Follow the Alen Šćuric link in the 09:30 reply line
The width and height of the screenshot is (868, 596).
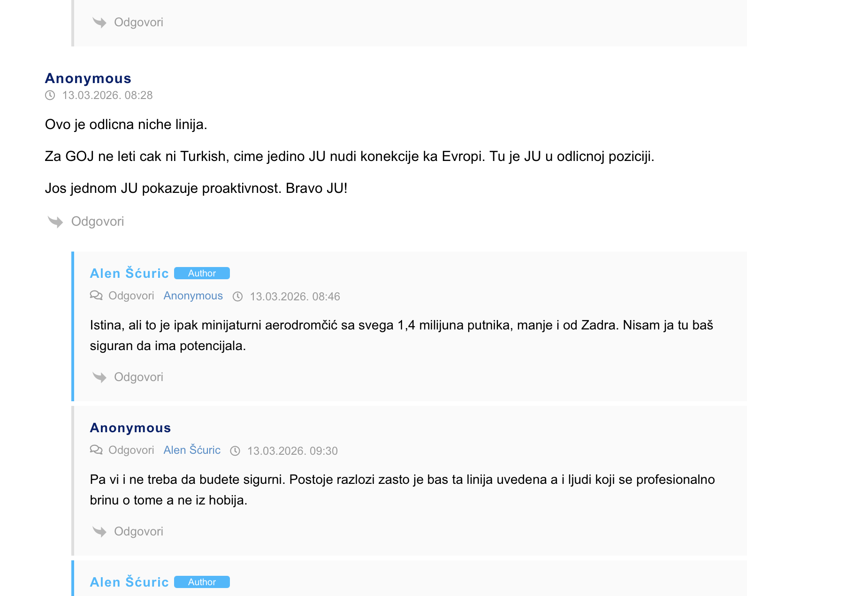192,450
